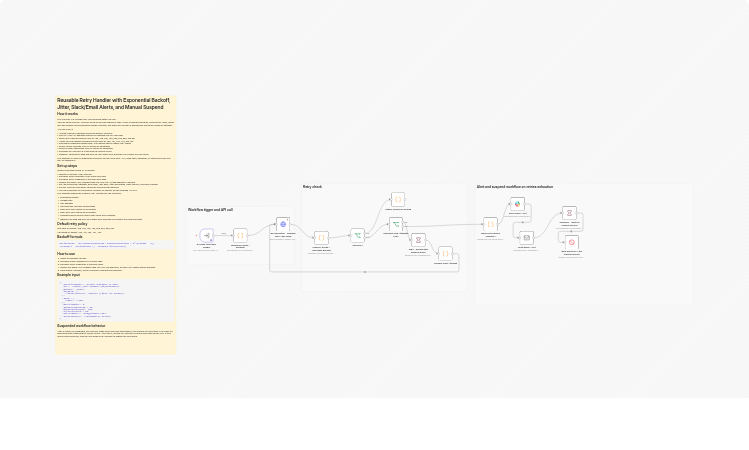The height and width of the screenshot is (450, 749).
Task: Open the red Stop and Error node
Action: tap(571, 242)
